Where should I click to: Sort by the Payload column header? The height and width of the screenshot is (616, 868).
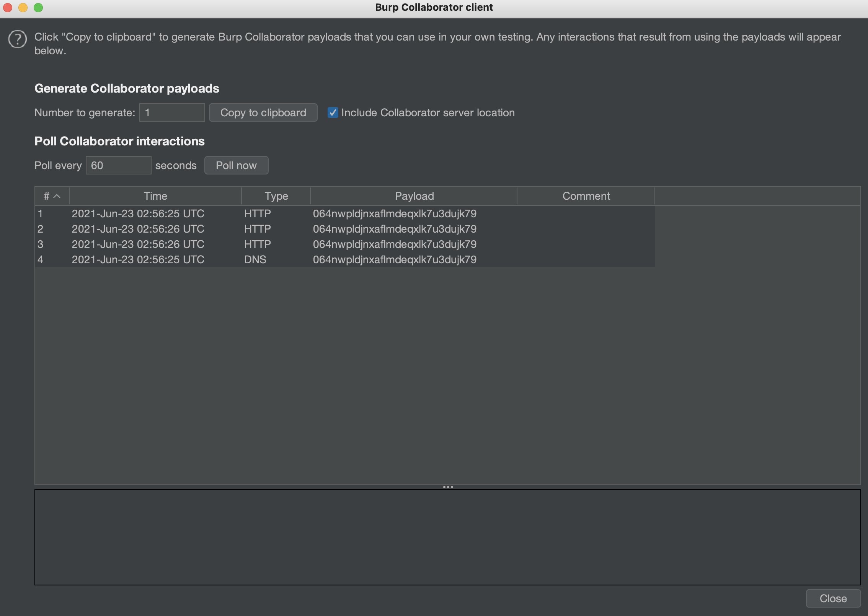pos(414,196)
